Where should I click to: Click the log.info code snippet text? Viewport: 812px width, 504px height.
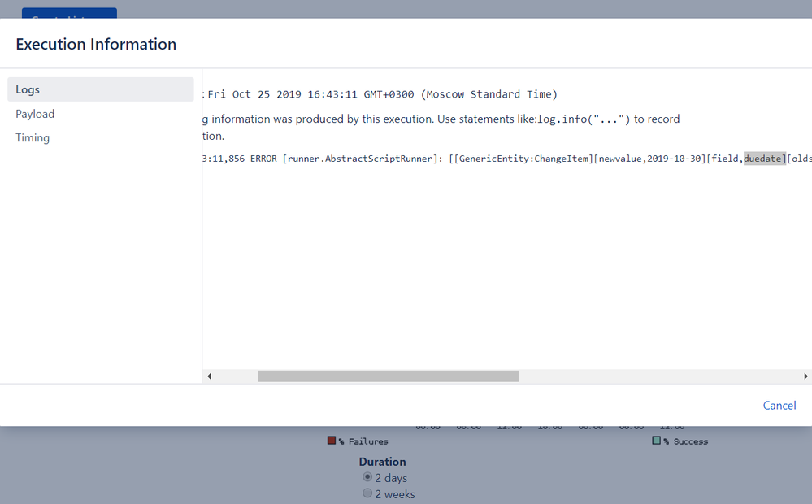(584, 119)
